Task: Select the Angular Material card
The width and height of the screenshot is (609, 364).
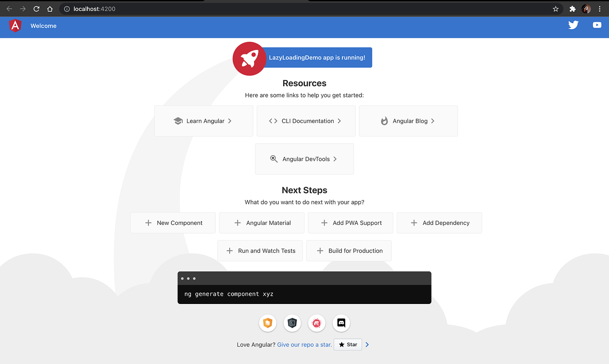Action: point(262,223)
